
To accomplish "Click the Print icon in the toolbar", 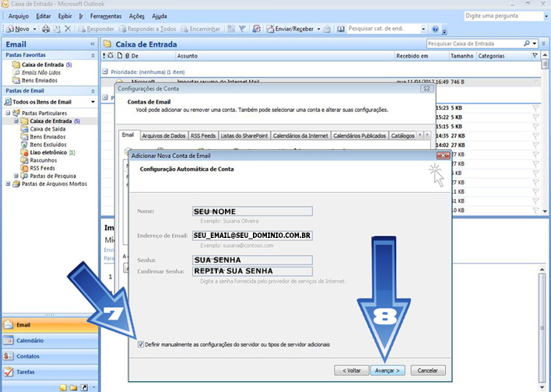I will coord(46,29).
